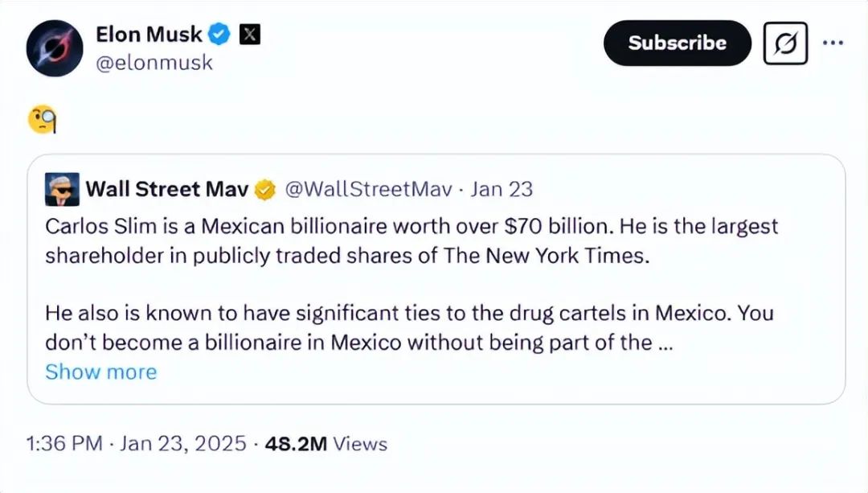Viewport: 868px width, 493px height.
Task: Click the quoted post's Jan 23 date
Action: (x=502, y=190)
